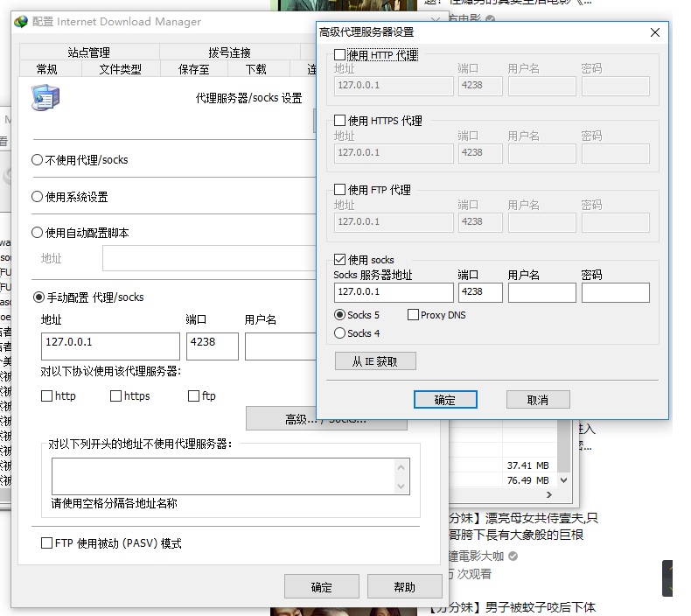Confirm advanced proxy dialog with 确定

[445, 400]
